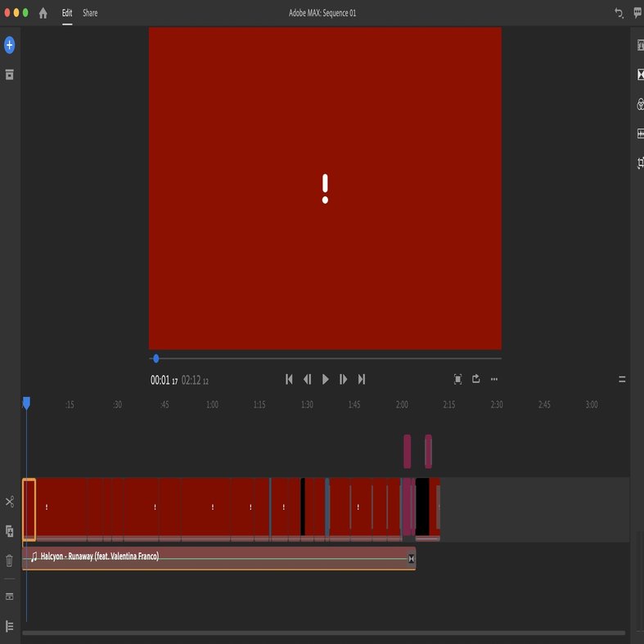Image resolution: width=644 pixels, height=644 pixels.
Task: Open the timeline options menu icon
Action: (622, 380)
